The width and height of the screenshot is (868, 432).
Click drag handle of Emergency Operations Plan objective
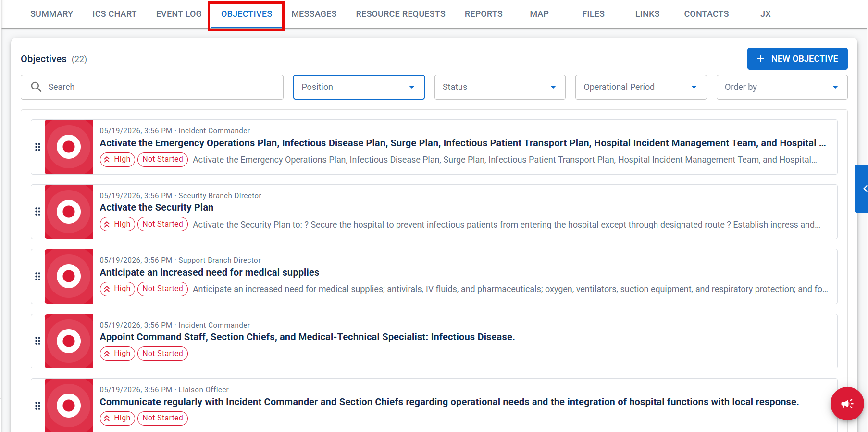click(37, 147)
